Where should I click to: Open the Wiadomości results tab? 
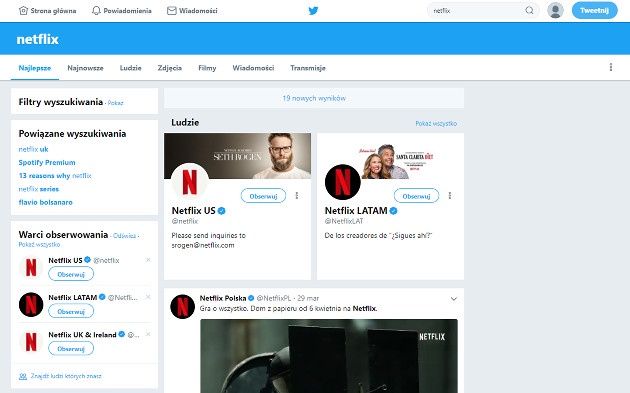pyautogui.click(x=253, y=68)
